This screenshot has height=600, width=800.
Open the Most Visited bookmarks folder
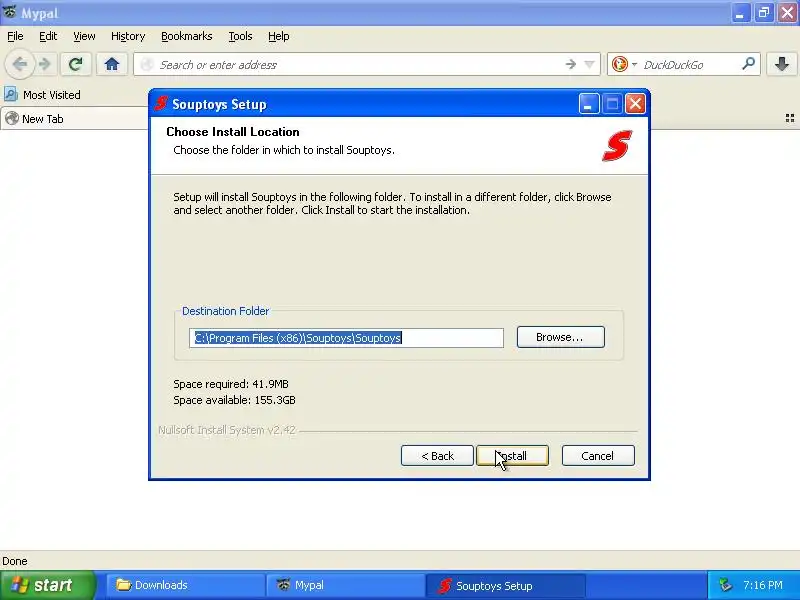43,95
